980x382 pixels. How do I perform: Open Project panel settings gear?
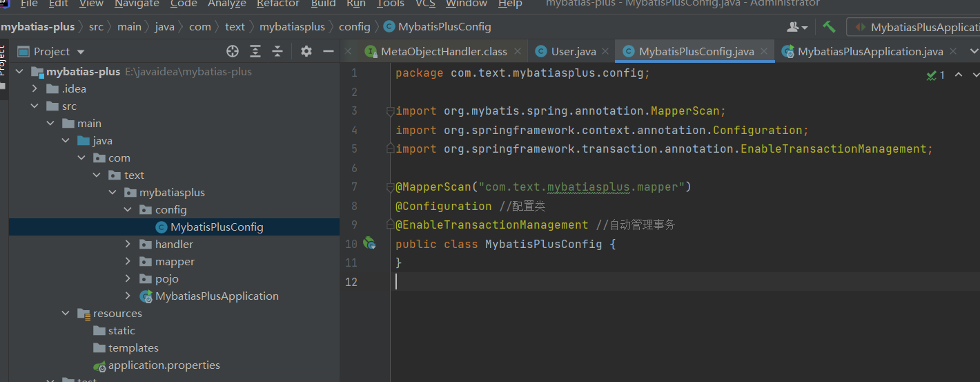coord(306,51)
